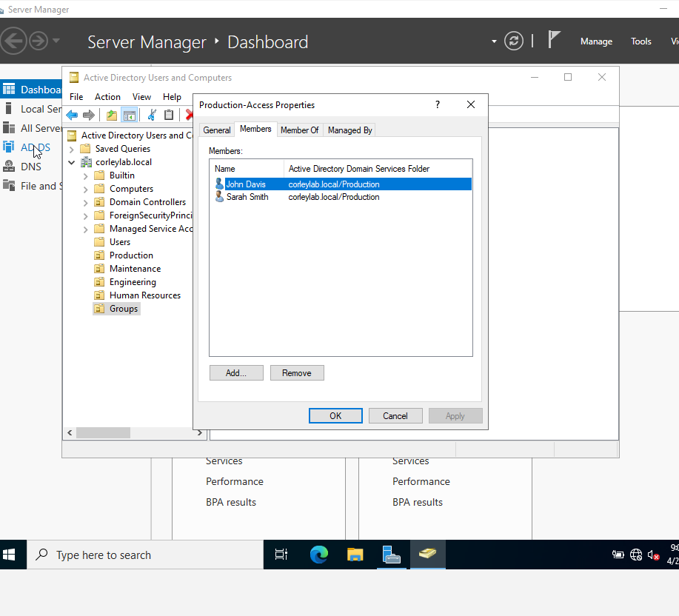Click Server Manager back navigation arrow
The image size is (679, 616).
coord(13,41)
